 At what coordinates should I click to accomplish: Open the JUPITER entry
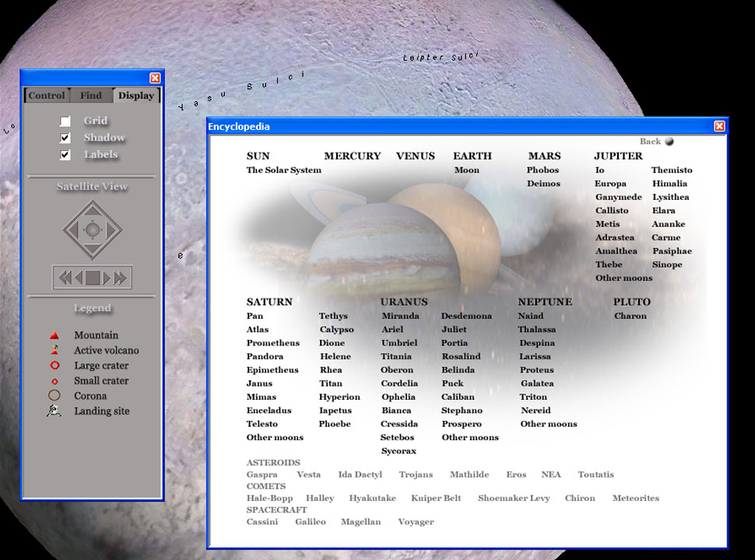point(618,156)
